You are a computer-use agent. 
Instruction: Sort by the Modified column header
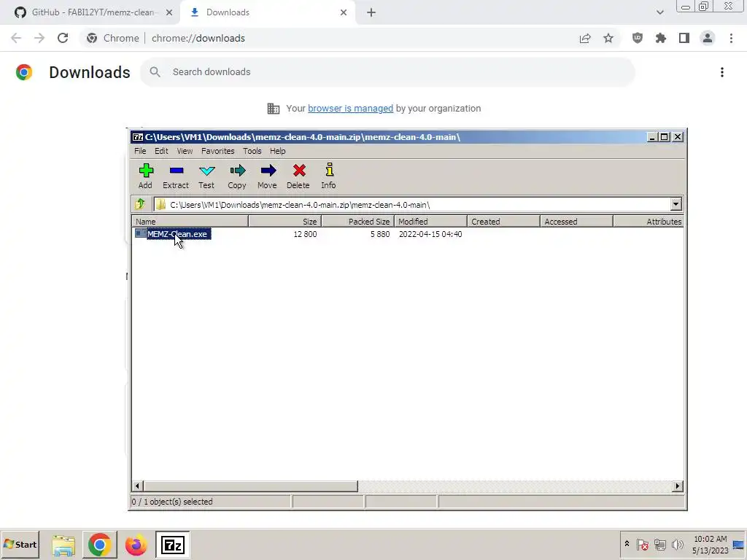point(430,222)
